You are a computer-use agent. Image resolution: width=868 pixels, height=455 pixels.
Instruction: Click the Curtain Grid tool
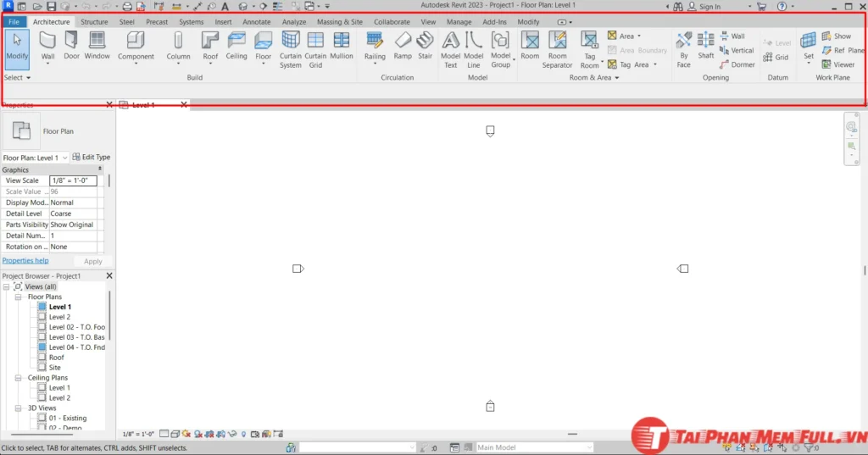pyautogui.click(x=315, y=50)
